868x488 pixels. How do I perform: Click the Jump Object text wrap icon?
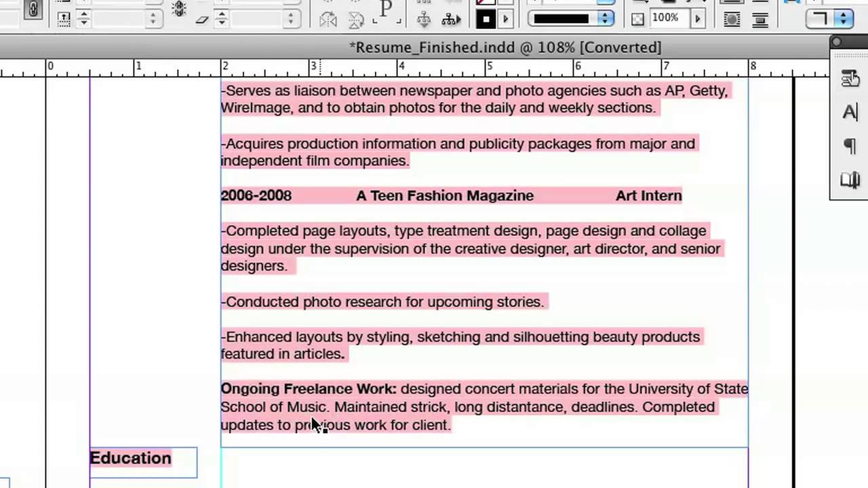pyautogui.click(x=760, y=19)
